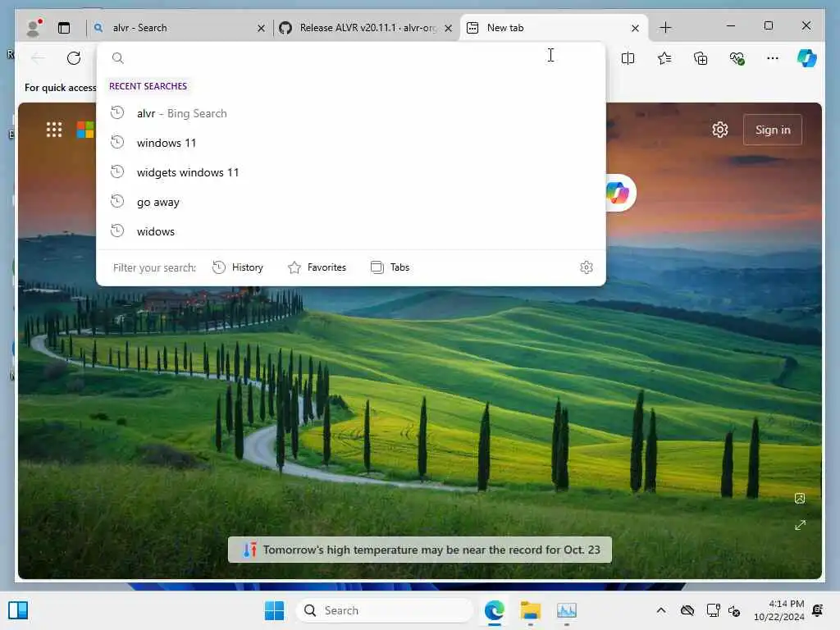Click the Microsoft logo
This screenshot has height=630, width=840.
click(85, 130)
